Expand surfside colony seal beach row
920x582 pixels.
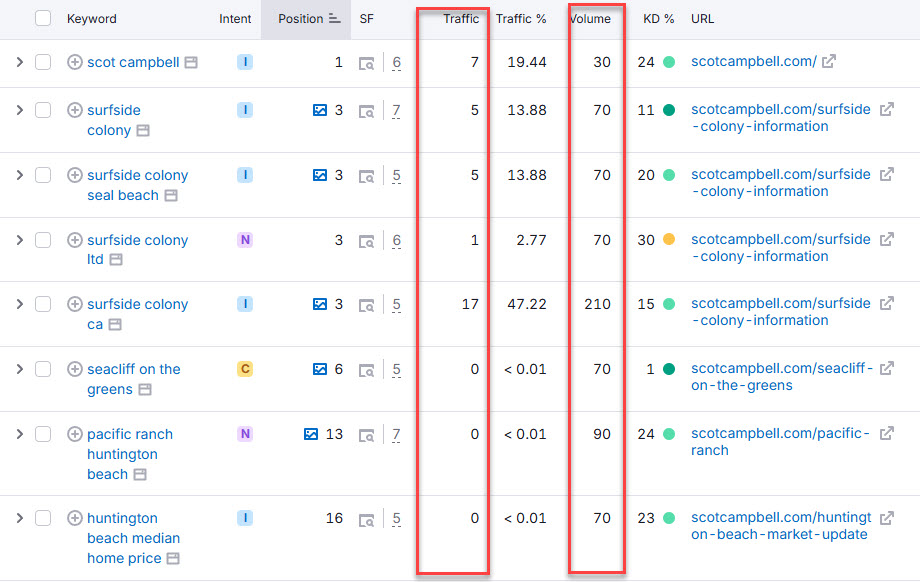(x=19, y=175)
